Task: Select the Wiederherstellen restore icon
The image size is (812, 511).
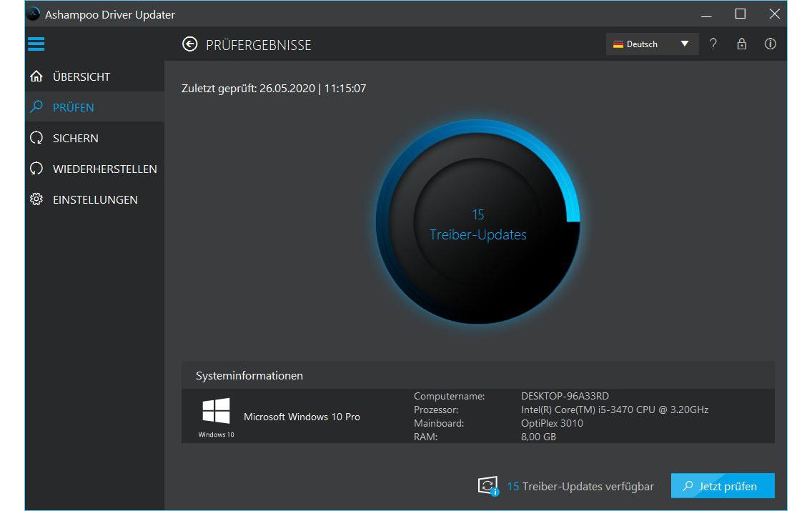Action: [36, 169]
